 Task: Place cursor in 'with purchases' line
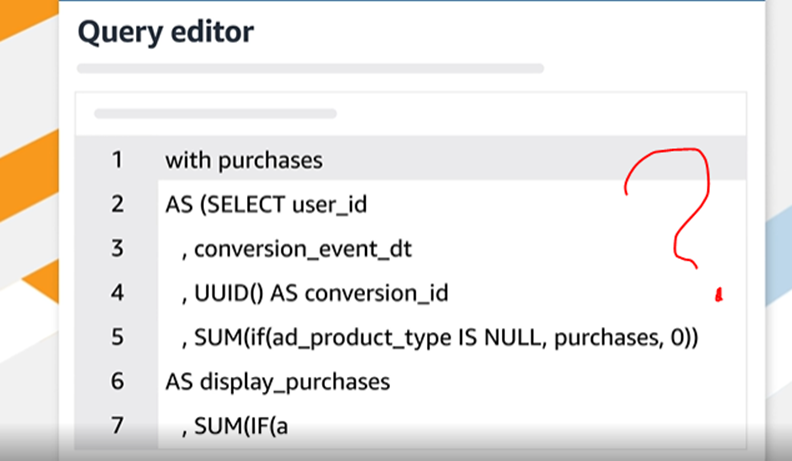[x=243, y=159]
